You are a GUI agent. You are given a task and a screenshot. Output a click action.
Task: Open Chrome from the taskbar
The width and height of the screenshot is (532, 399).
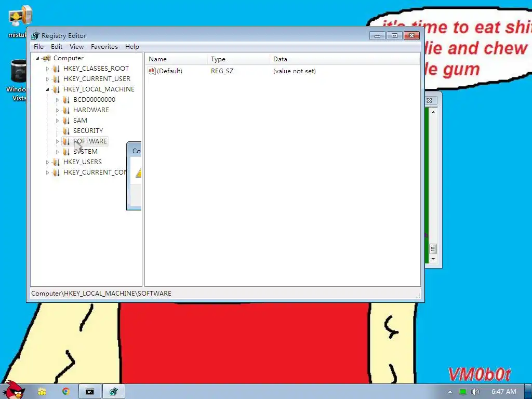(66, 392)
